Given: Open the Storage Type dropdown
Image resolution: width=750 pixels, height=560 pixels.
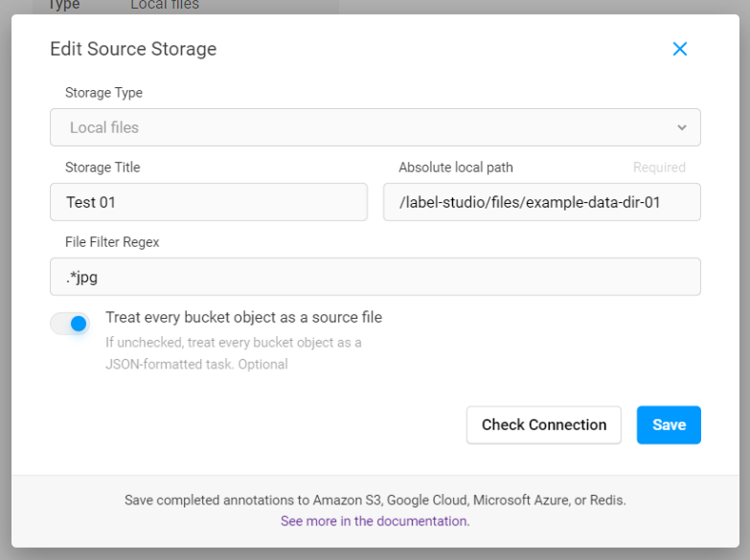Looking at the screenshot, I should 375,127.
